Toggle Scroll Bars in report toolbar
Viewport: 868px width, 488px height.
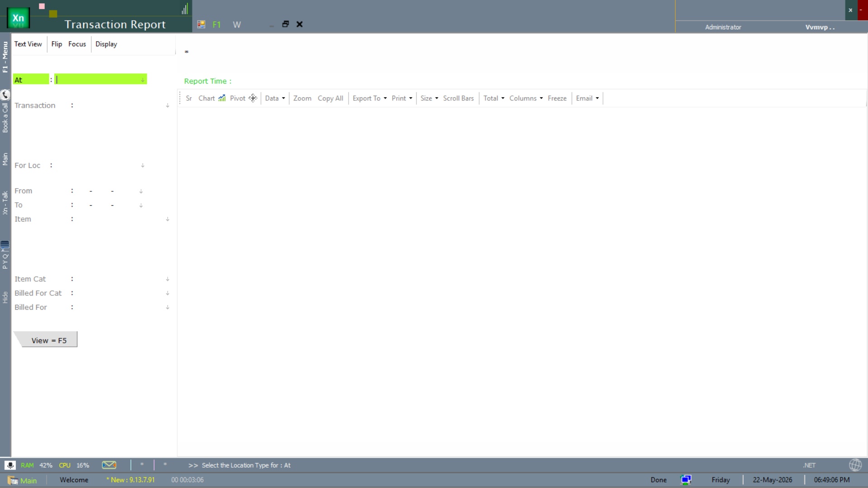pos(458,98)
